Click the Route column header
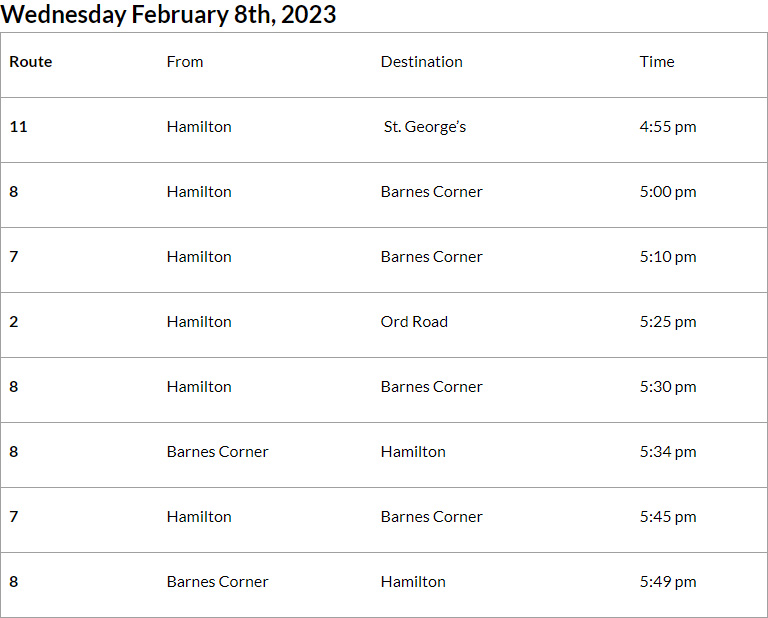Image resolution: width=768 pixels, height=618 pixels. click(31, 62)
